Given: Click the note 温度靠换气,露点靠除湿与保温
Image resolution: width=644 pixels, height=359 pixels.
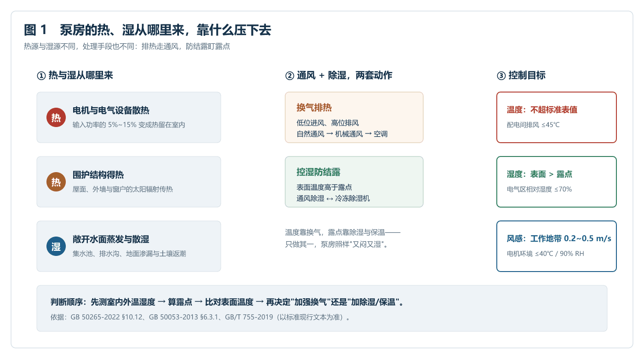Looking at the screenshot, I should click(x=343, y=232).
